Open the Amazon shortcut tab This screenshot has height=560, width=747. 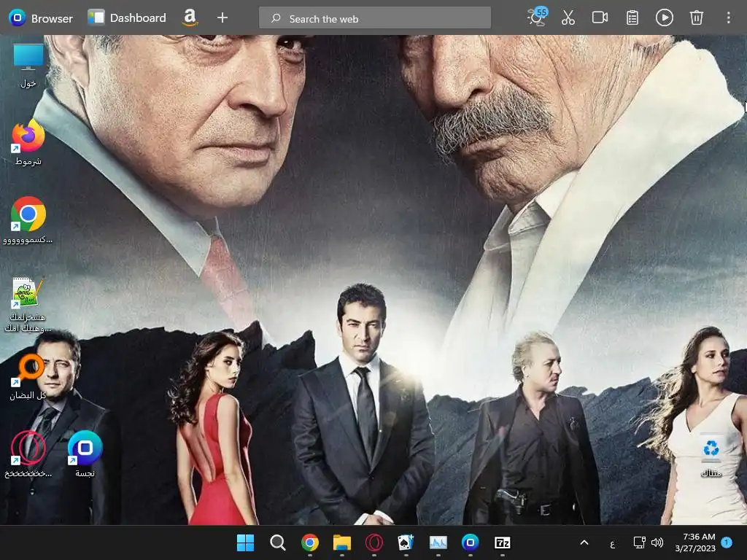[190, 17]
